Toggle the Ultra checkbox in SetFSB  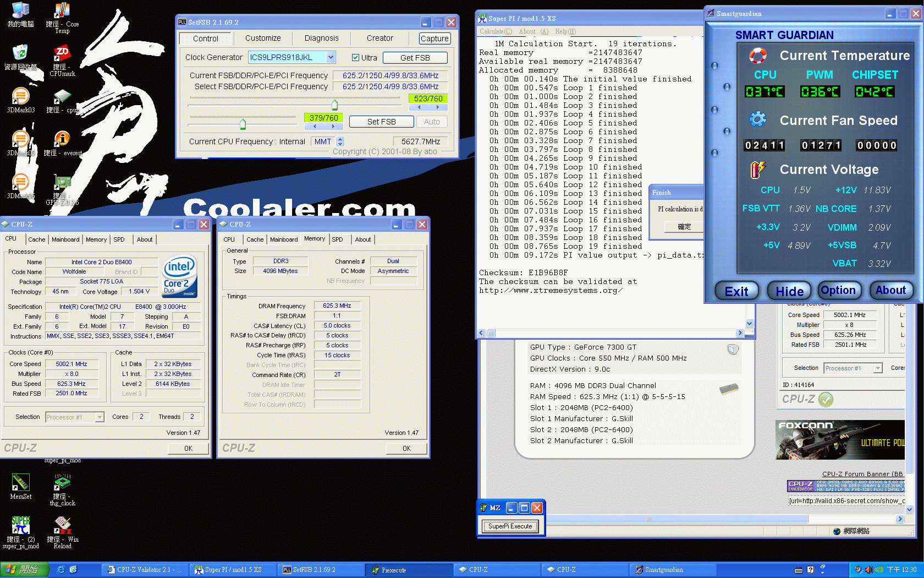(355, 58)
